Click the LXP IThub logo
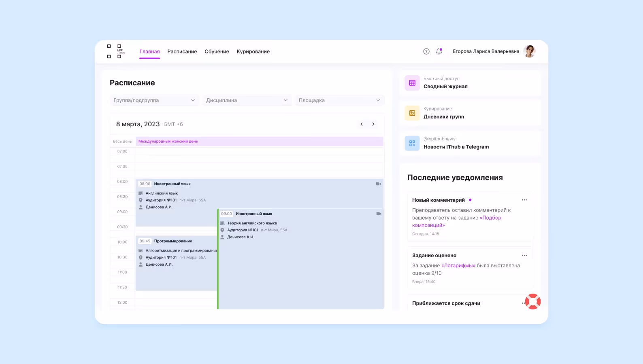The image size is (643, 364). point(116,51)
